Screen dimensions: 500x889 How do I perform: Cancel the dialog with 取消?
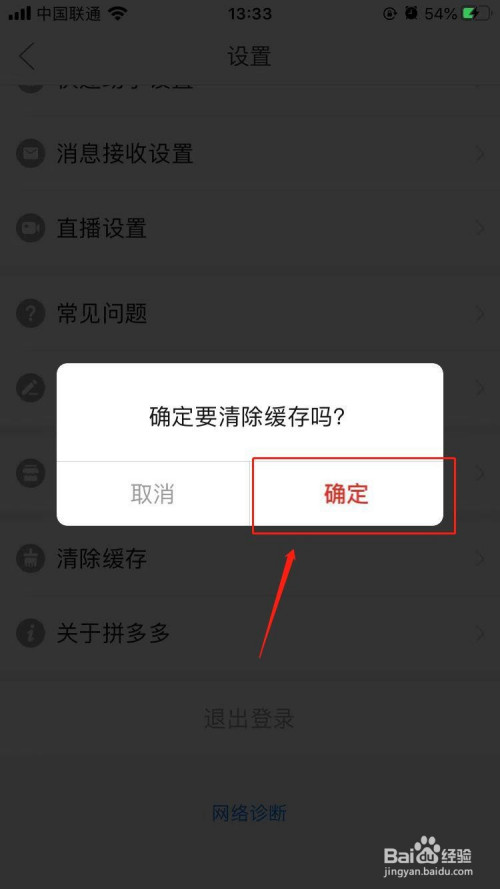153,494
